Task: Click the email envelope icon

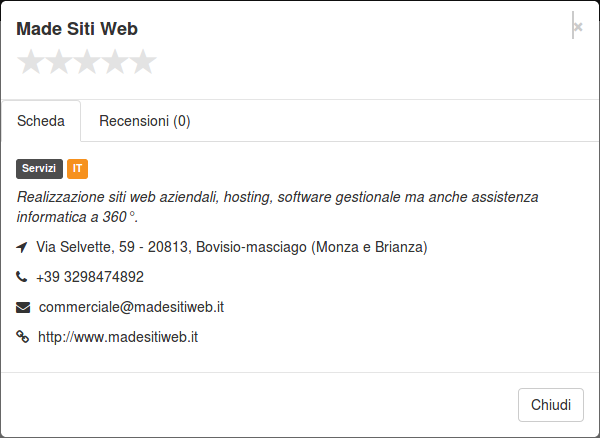Action: [x=23, y=307]
